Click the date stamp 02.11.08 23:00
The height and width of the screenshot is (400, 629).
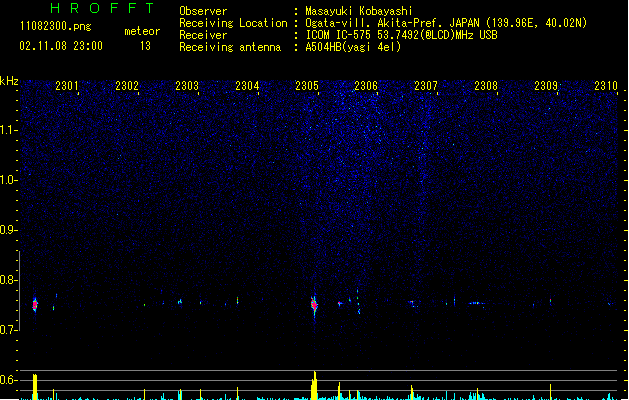[61, 46]
